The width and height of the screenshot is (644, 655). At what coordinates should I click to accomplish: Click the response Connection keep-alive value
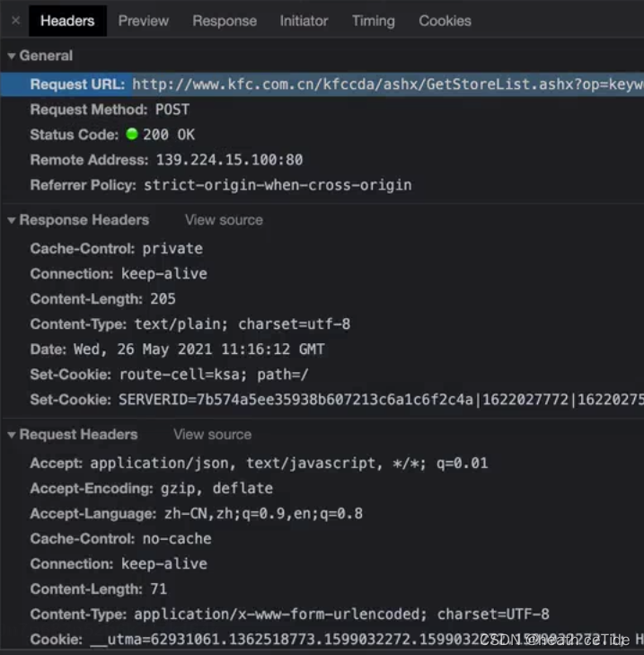click(164, 274)
